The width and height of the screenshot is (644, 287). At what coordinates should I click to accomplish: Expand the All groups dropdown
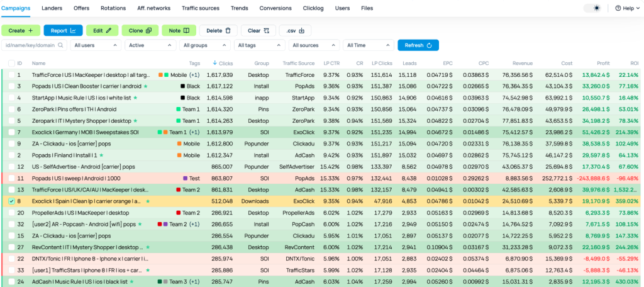click(x=204, y=45)
